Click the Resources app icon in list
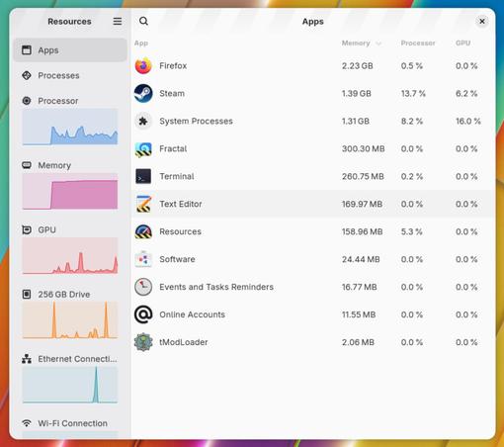This screenshot has height=447, width=504. coord(143,231)
